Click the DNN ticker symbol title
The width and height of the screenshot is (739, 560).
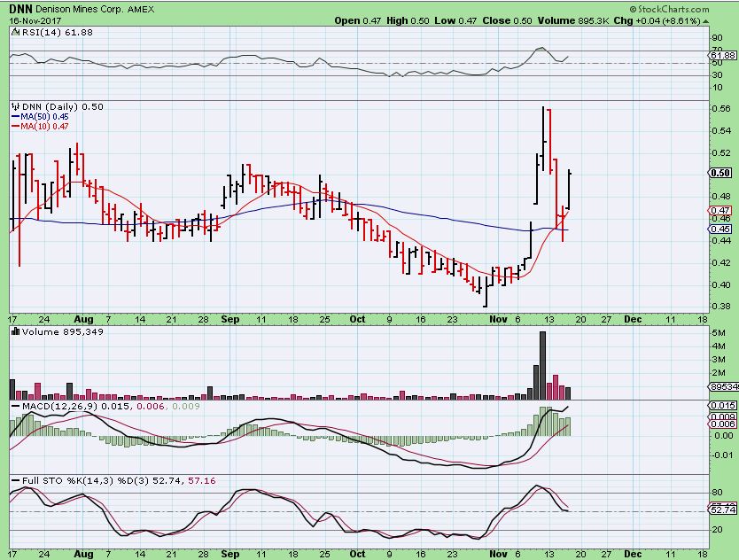pos(23,8)
